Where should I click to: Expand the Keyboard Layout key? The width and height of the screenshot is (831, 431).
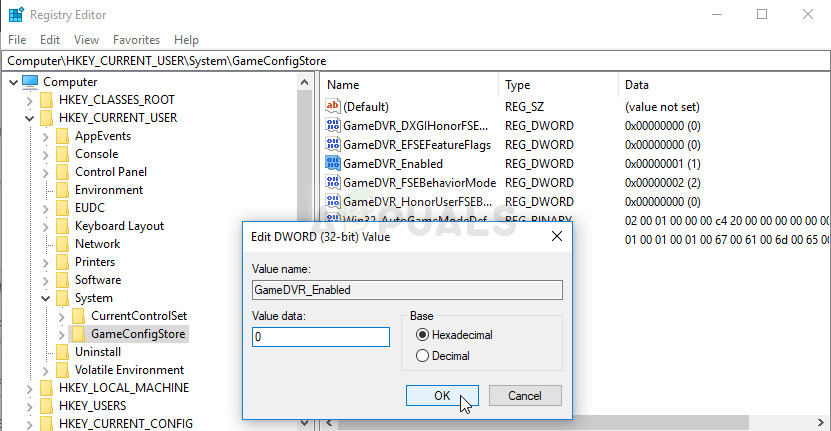(x=46, y=226)
